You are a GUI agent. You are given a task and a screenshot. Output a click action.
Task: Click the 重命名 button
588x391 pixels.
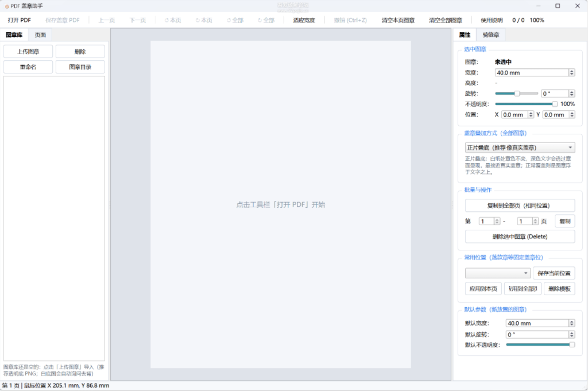(x=28, y=67)
